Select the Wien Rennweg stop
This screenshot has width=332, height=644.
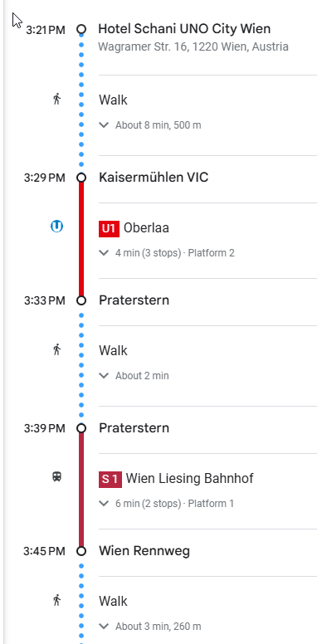pos(144,550)
